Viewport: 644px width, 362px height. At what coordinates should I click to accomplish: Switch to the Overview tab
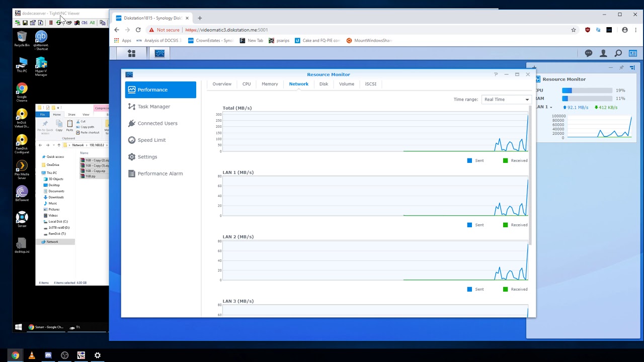[x=222, y=84]
